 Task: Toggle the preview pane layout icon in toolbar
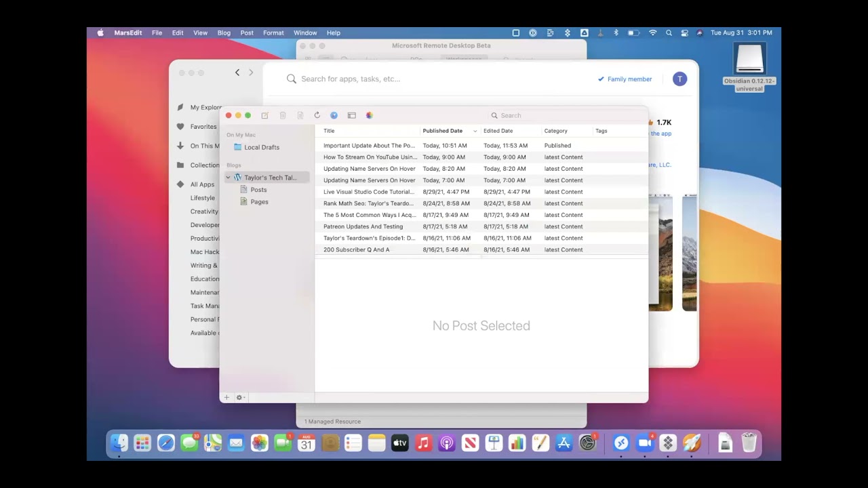click(351, 115)
